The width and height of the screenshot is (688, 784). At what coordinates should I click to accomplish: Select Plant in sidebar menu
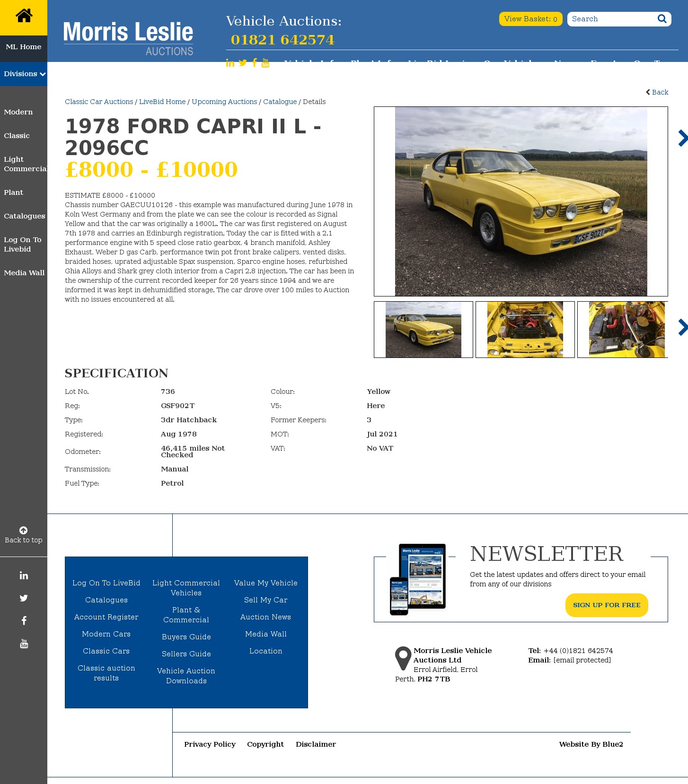[13, 192]
